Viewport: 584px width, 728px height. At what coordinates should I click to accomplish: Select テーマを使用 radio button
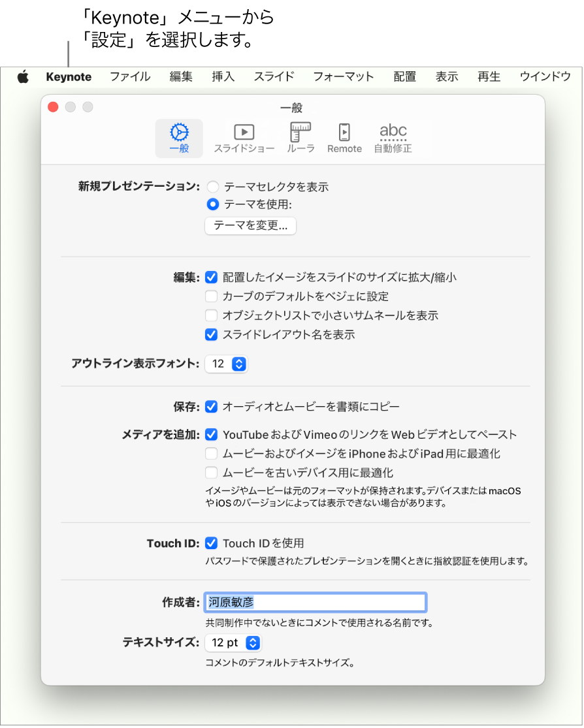tap(213, 204)
